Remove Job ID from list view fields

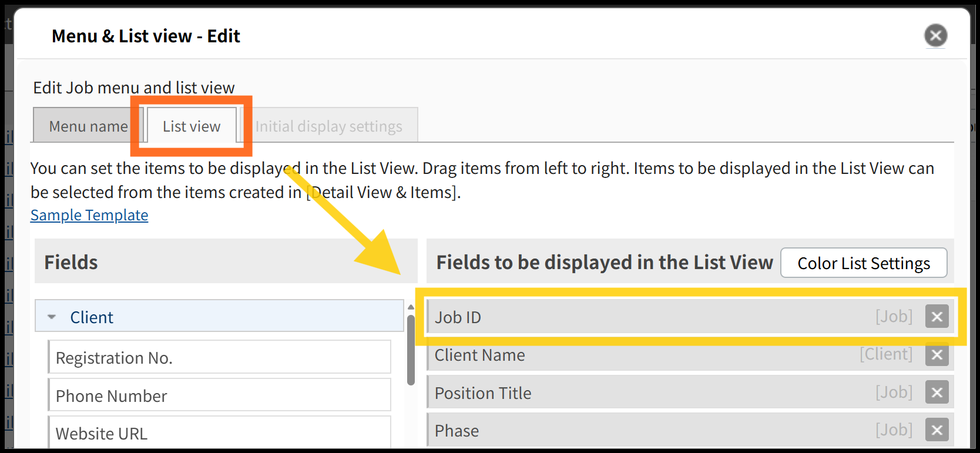pos(937,317)
